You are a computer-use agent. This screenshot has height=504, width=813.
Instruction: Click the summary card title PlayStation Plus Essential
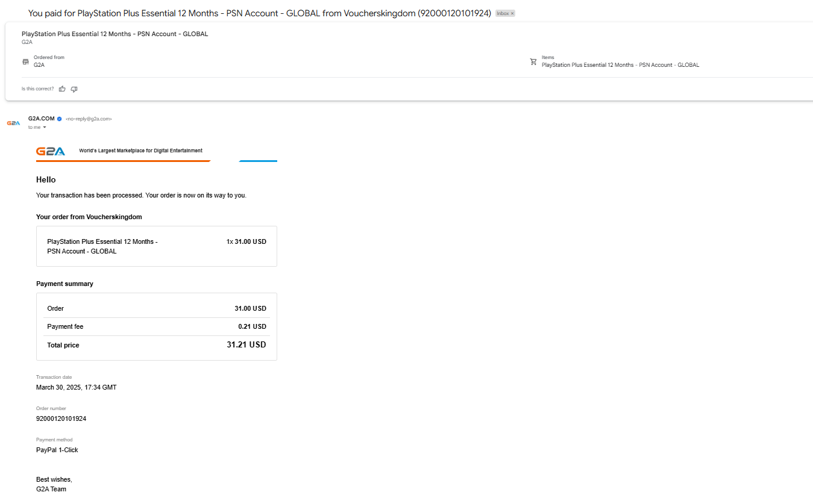pos(115,34)
